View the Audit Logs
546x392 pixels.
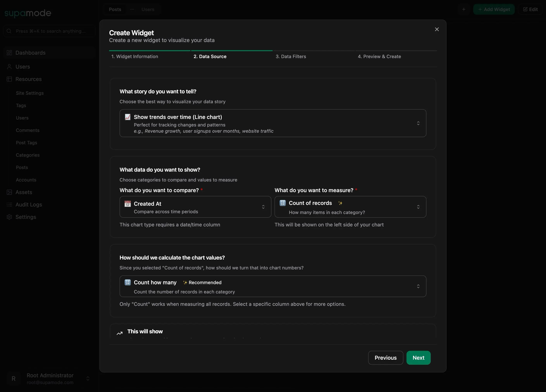pyautogui.click(x=28, y=205)
